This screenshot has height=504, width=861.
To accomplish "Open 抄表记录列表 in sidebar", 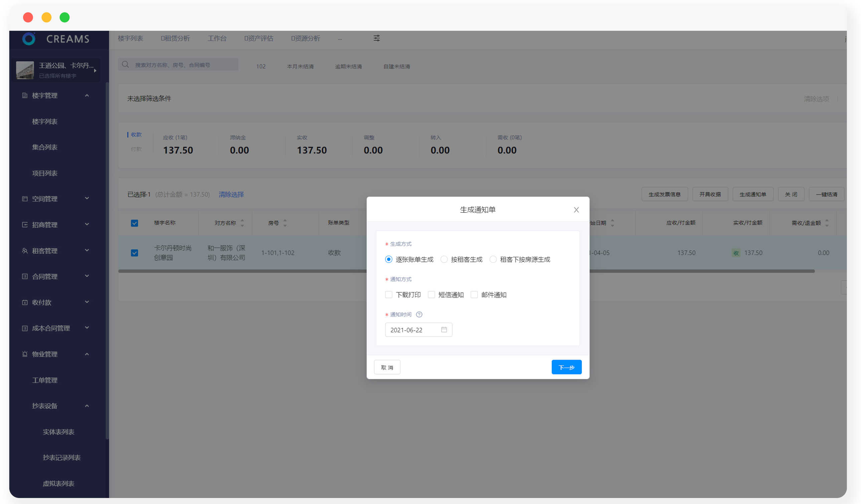I will click(x=61, y=457).
